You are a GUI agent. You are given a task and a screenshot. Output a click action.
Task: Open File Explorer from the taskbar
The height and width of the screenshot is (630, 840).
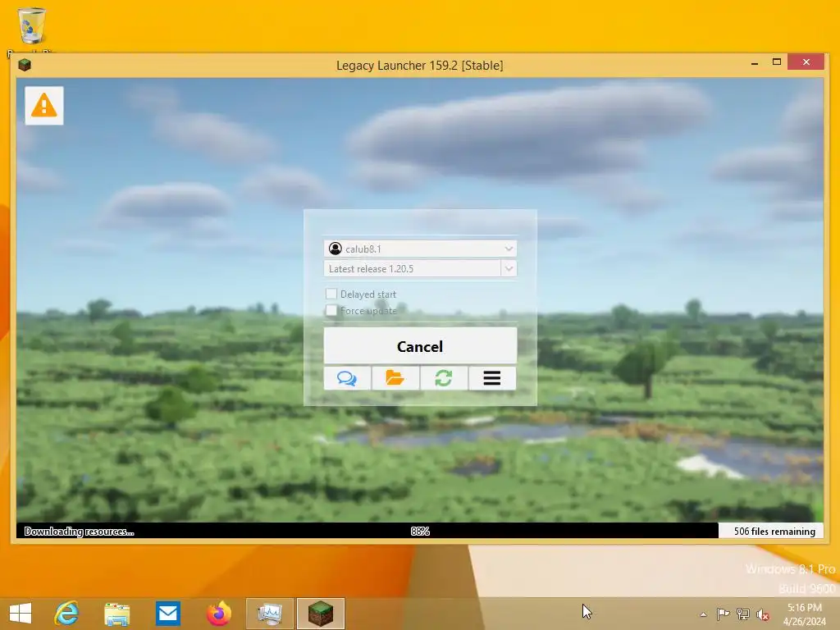tap(116, 614)
